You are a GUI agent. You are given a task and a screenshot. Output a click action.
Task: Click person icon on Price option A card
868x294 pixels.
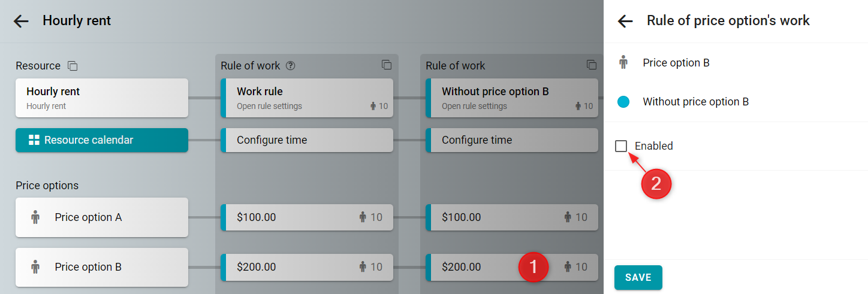(35, 217)
